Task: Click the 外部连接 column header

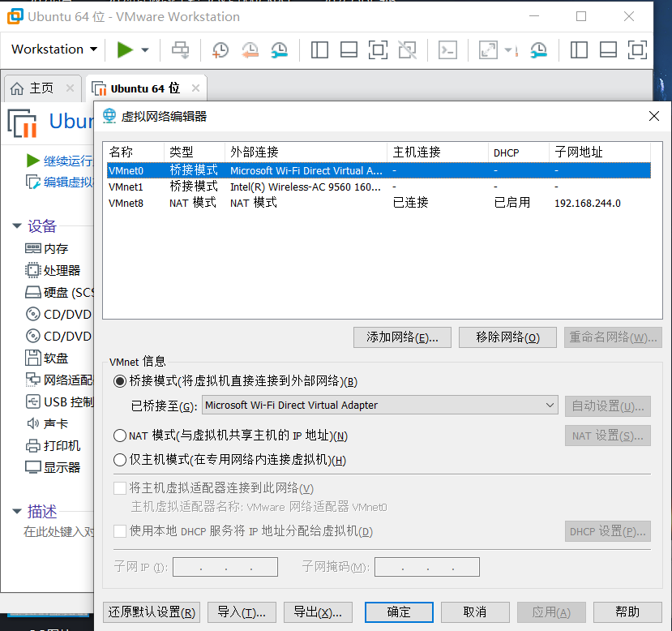Action: click(306, 152)
